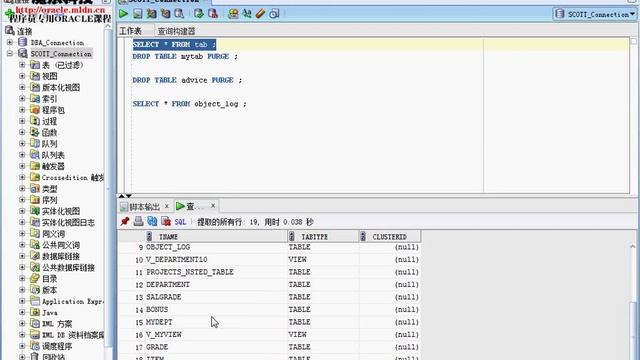This screenshot has height=360, width=640.
Task: Select the 队列表 tree item
Action: pyautogui.click(x=53, y=155)
